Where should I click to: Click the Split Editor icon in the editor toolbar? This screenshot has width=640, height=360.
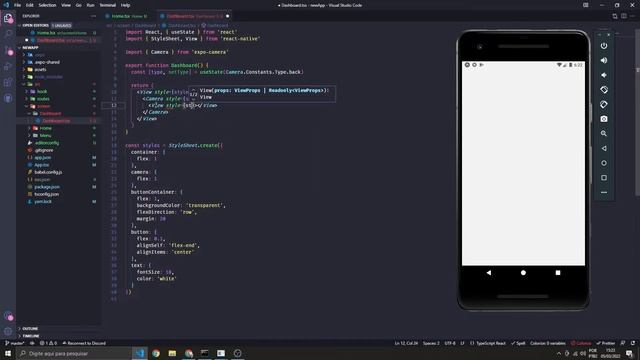(624, 16)
